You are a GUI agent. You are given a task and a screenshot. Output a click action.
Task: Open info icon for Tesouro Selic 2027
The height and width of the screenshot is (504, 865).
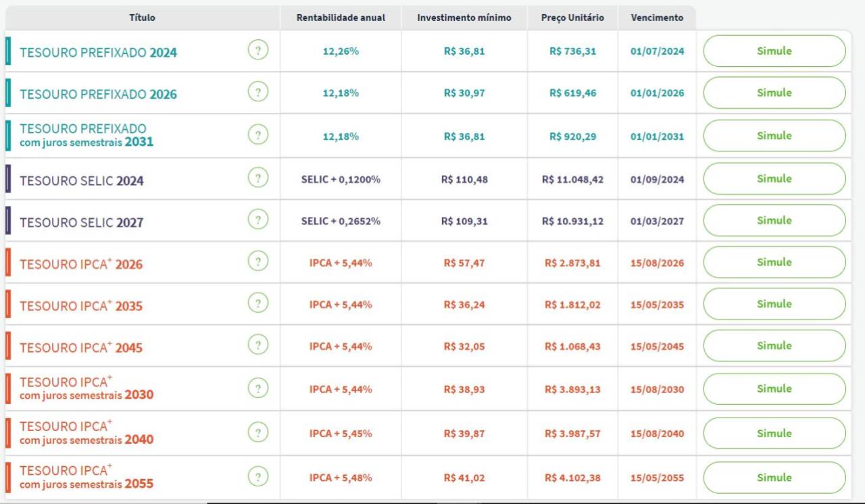pos(257,220)
